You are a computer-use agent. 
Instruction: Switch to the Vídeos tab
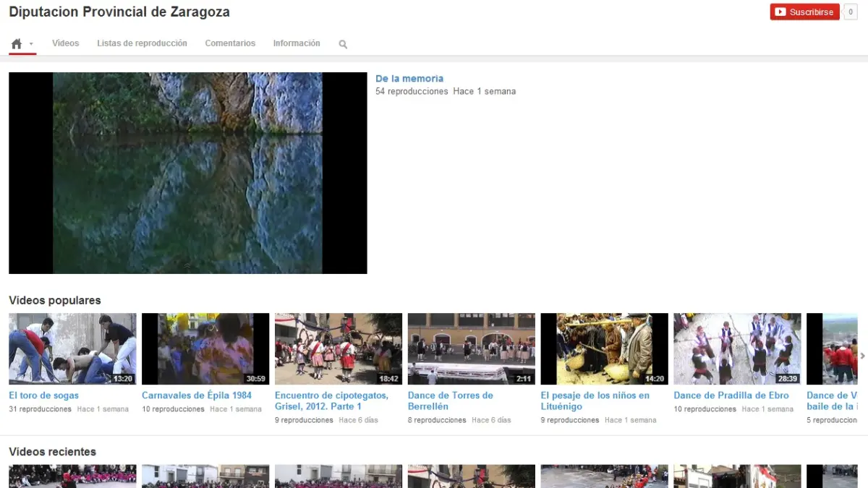pos(65,43)
